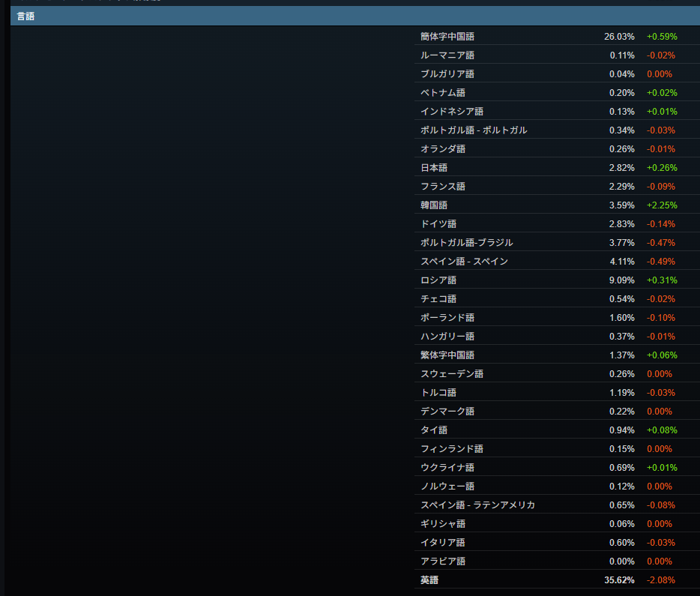Select the 韓国語 row label
The width and height of the screenshot is (700, 596).
[x=434, y=205]
